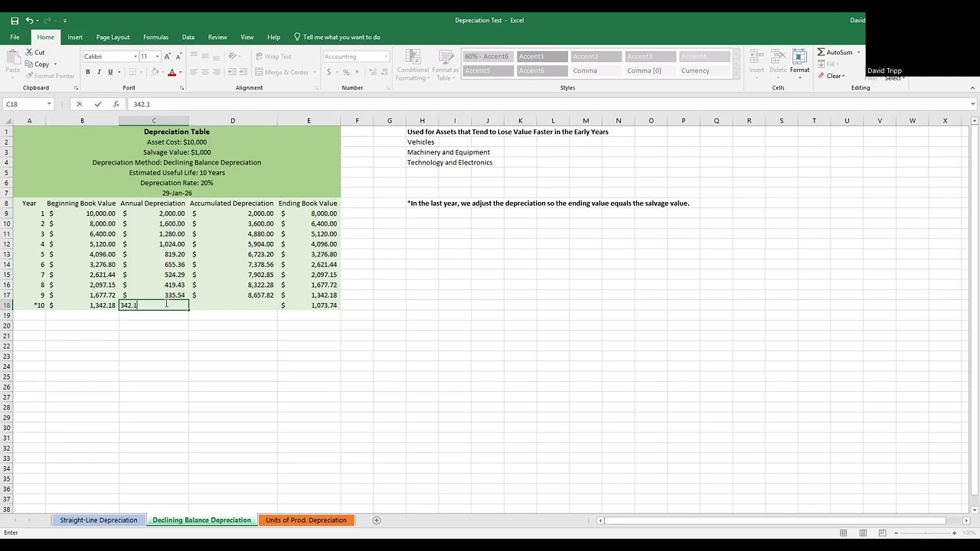
Task: Click the Ending Book Value 1,073.74 cell
Action: (x=309, y=305)
